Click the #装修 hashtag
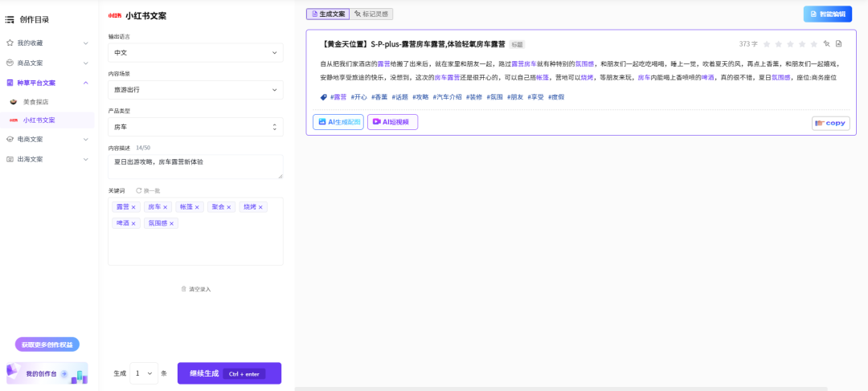868x391 pixels. click(x=474, y=97)
